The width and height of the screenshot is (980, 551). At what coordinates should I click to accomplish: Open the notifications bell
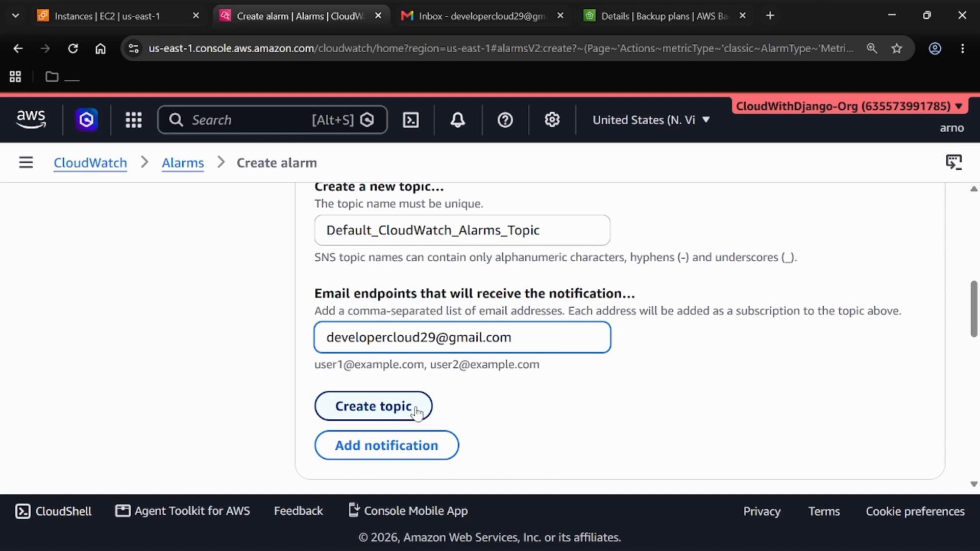pyautogui.click(x=458, y=120)
